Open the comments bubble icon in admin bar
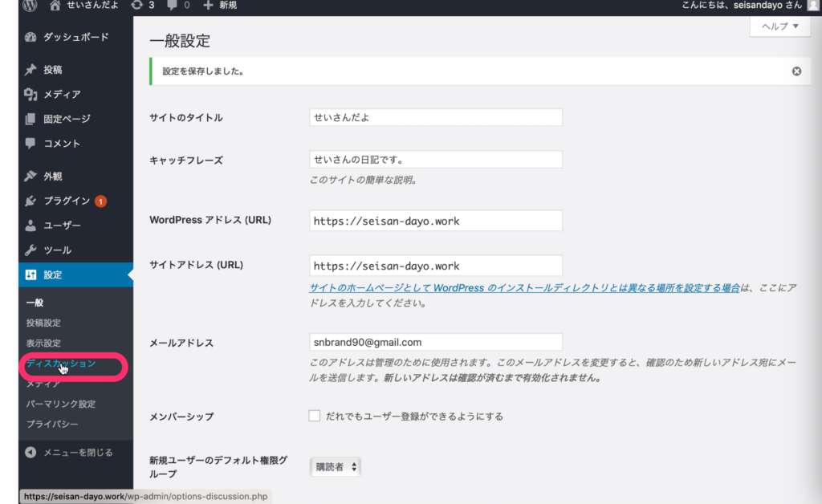 click(172, 6)
